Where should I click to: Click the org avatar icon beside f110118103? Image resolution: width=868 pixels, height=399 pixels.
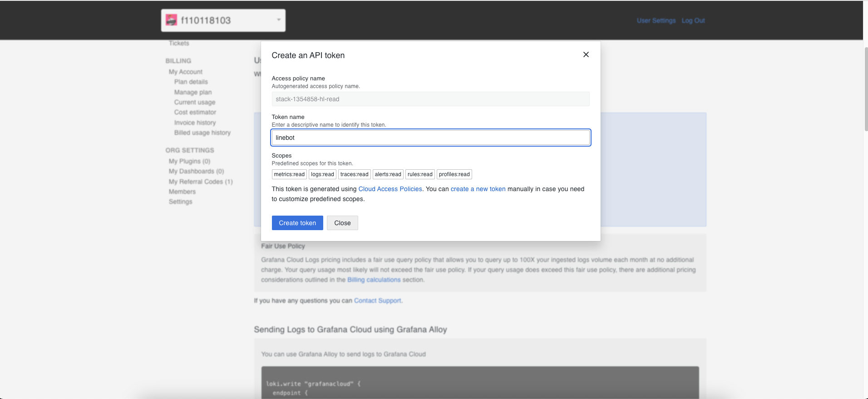pos(171,20)
